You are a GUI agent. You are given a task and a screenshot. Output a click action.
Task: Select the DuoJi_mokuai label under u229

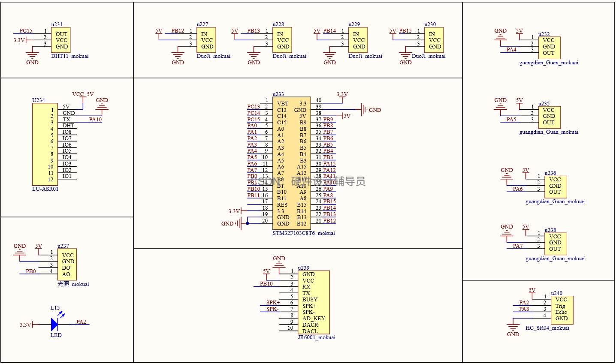(x=365, y=56)
